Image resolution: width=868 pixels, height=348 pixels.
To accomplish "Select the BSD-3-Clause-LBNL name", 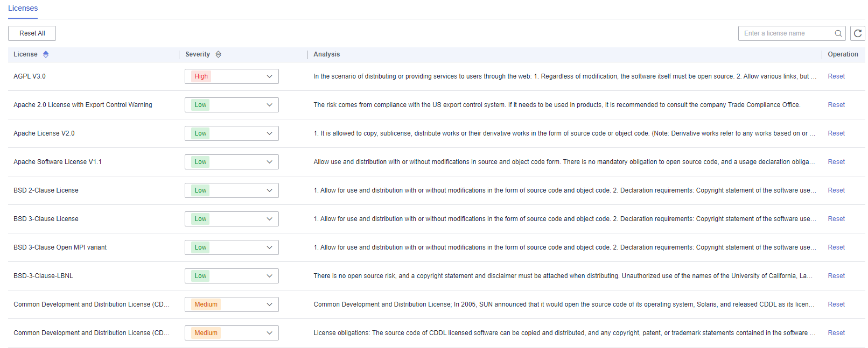I will point(43,276).
